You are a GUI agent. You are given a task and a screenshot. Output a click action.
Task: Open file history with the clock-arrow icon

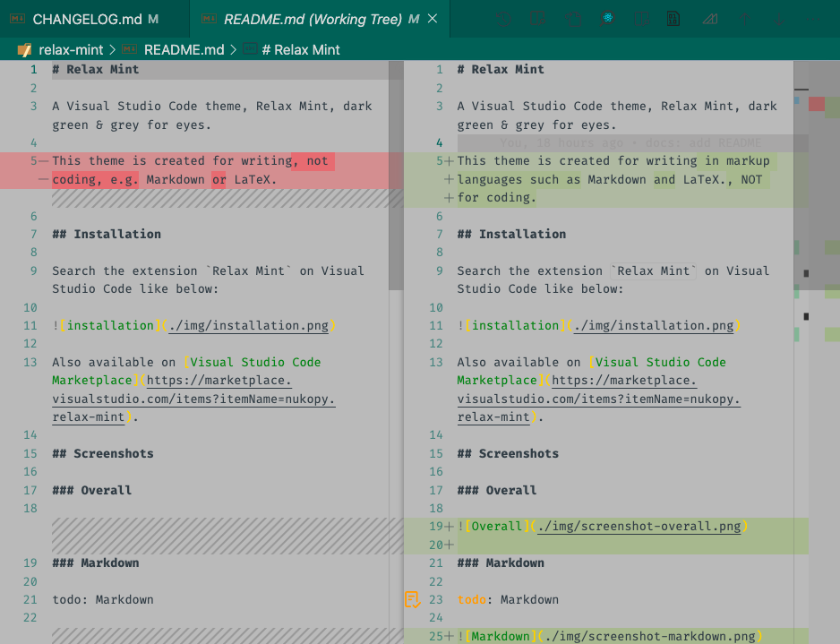click(503, 20)
